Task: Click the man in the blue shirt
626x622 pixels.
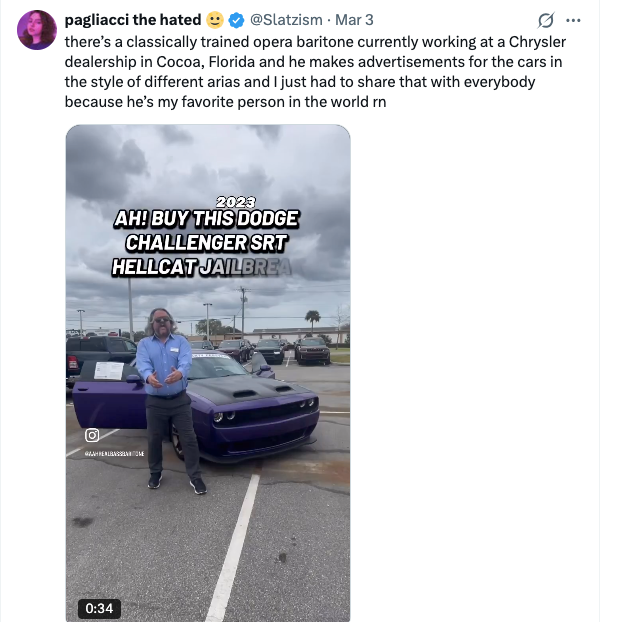Action: pos(170,400)
